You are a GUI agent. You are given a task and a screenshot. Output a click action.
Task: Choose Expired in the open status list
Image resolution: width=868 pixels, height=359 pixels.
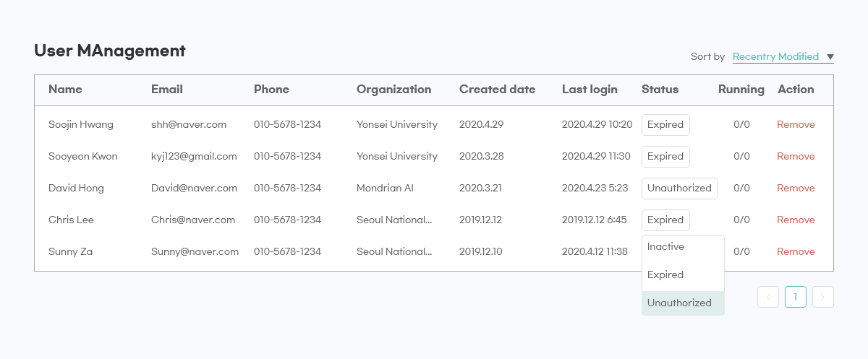point(683,275)
